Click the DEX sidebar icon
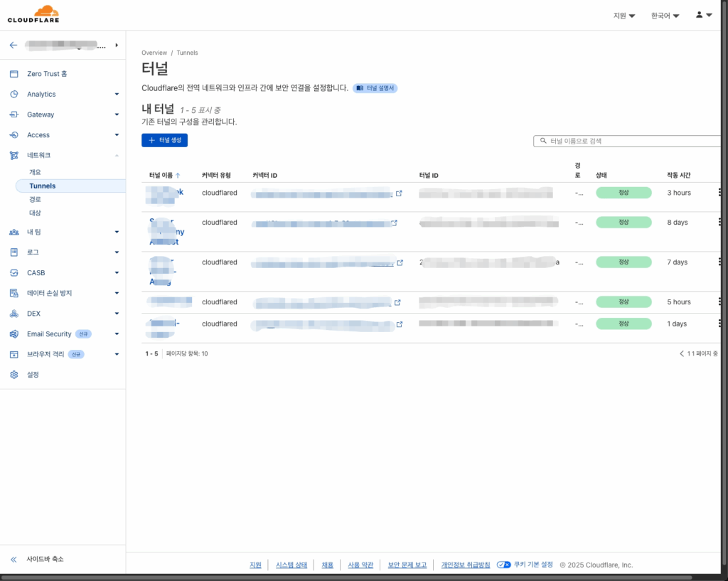The width and height of the screenshot is (728, 581). (14, 314)
